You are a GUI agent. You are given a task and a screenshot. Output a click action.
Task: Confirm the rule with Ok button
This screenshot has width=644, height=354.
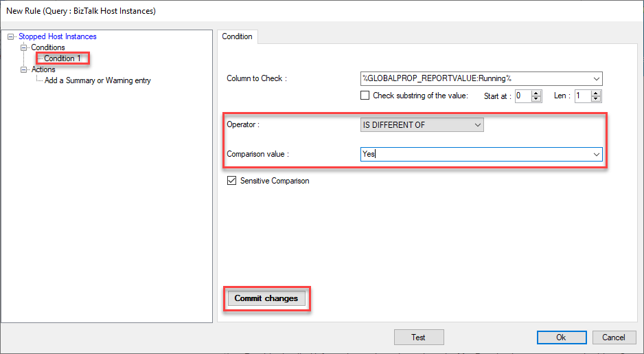pos(561,337)
